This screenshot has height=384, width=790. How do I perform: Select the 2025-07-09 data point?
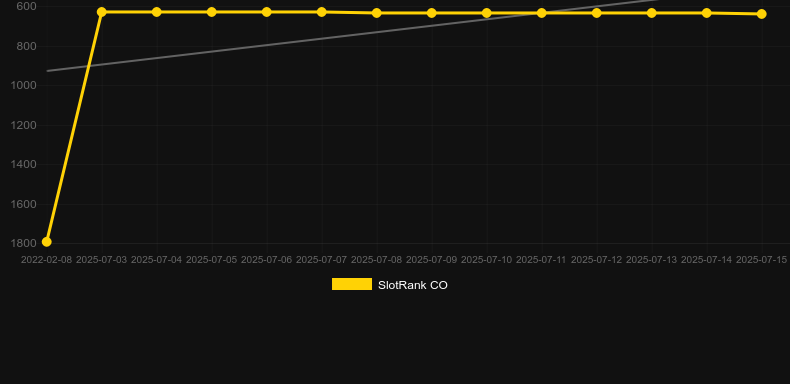click(x=431, y=13)
